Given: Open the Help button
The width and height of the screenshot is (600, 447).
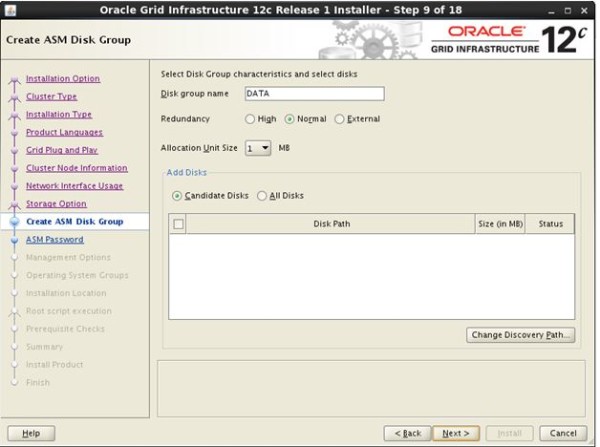Looking at the screenshot, I should [31, 433].
